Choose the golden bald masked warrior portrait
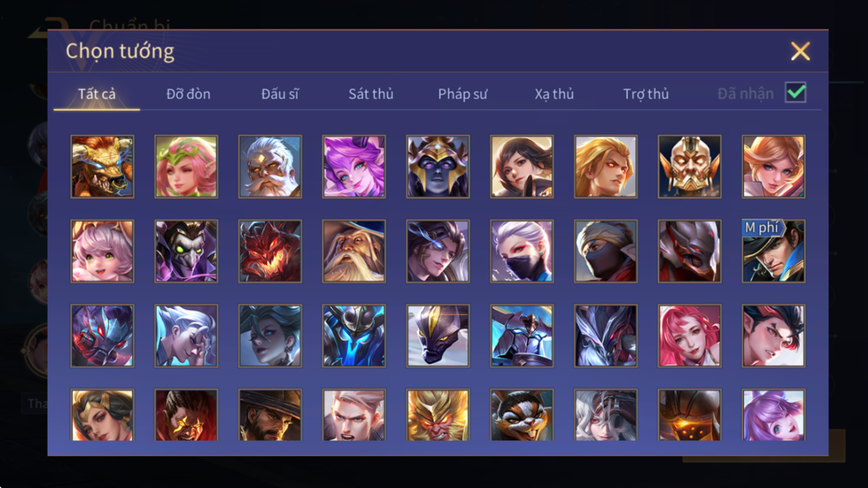868x488 pixels. click(689, 167)
